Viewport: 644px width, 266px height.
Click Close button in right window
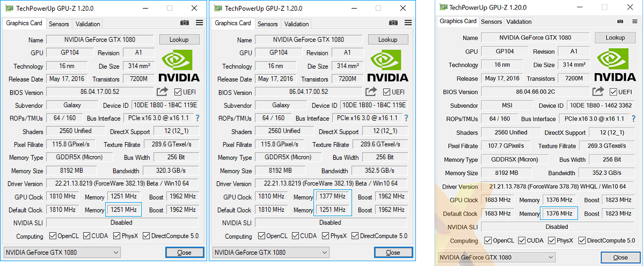(621, 257)
